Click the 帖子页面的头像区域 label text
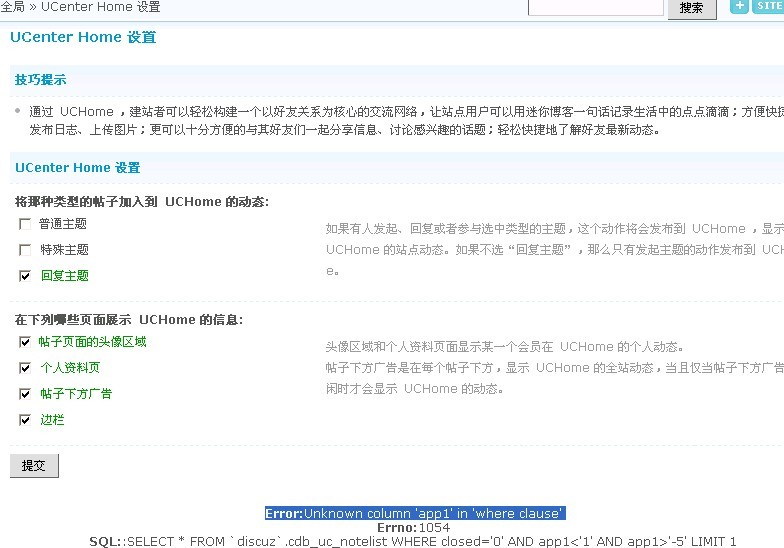Screen dimensions: 784x548 (x=92, y=342)
